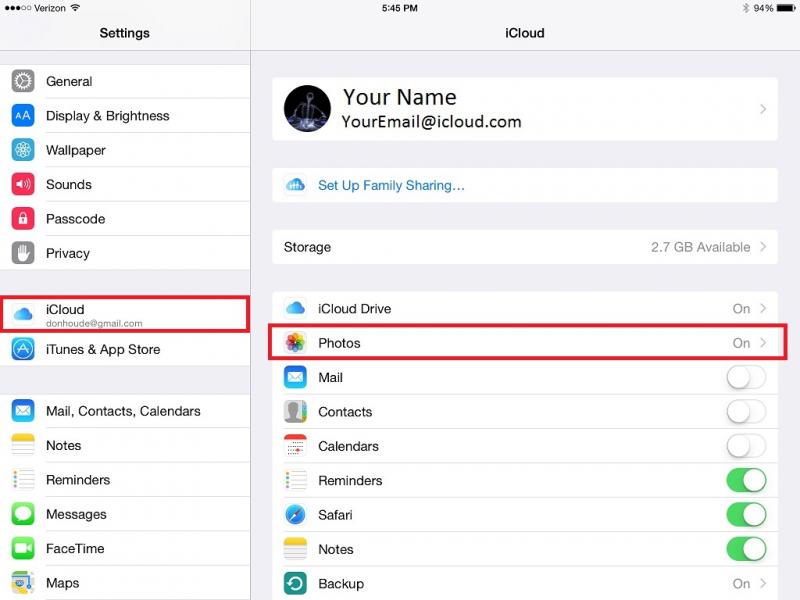Tap the Backup On status
Viewport: 800px width, 600px height.
[741, 584]
